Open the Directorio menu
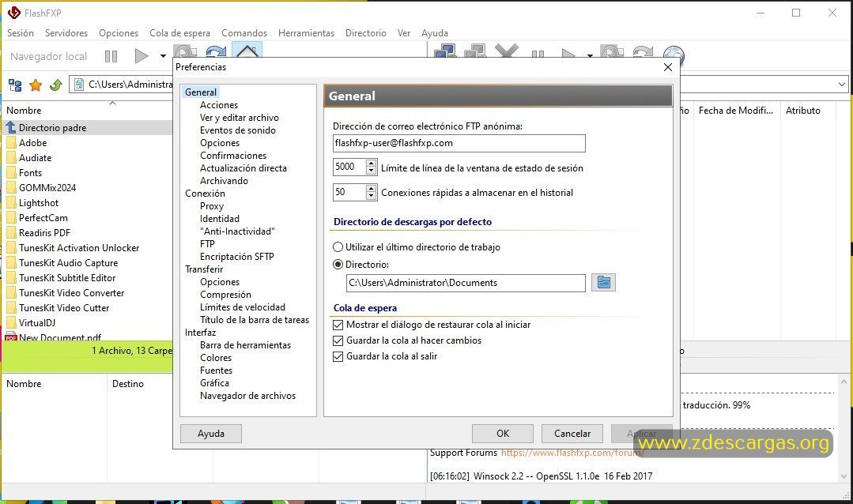Viewport: 853px width, 504px height. pos(365,33)
